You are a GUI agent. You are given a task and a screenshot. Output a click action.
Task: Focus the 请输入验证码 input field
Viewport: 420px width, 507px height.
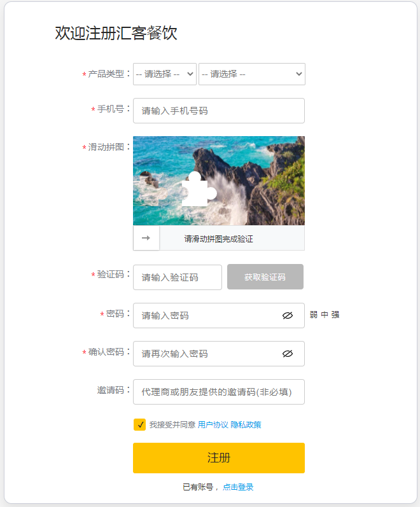[x=178, y=277]
